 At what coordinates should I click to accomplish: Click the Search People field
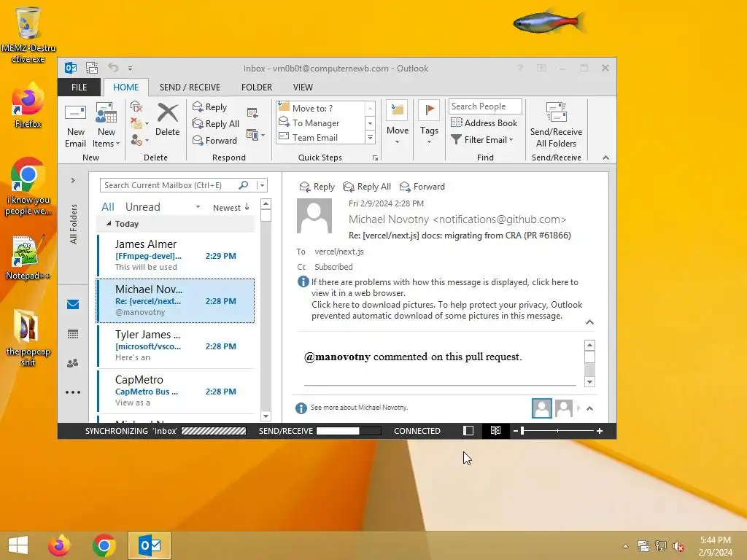click(x=485, y=106)
